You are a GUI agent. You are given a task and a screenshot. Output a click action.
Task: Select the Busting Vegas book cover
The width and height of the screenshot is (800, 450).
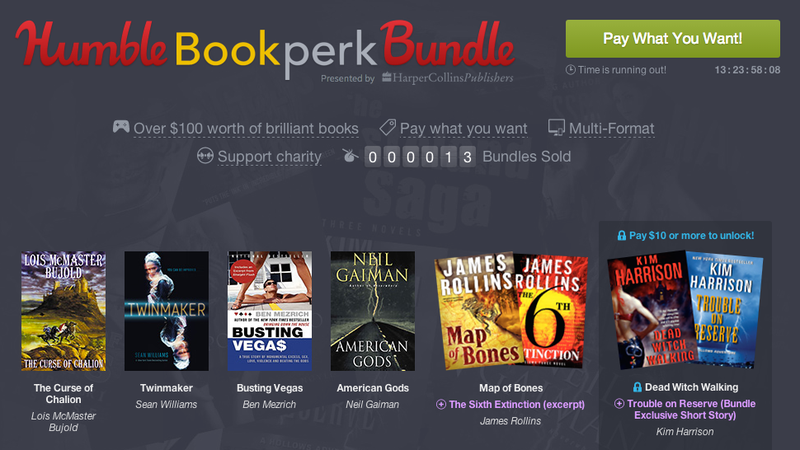pyautogui.click(x=269, y=311)
